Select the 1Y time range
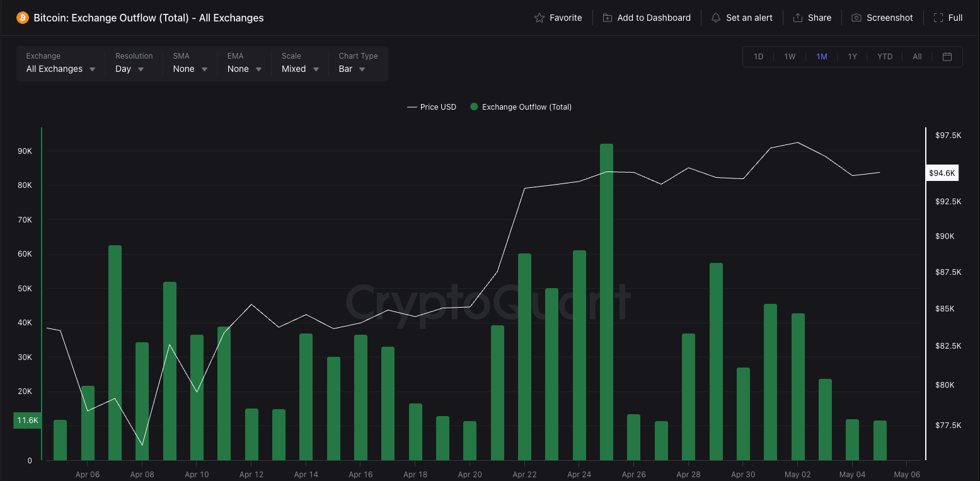Screen dimensions: 980x481 (x=853, y=57)
